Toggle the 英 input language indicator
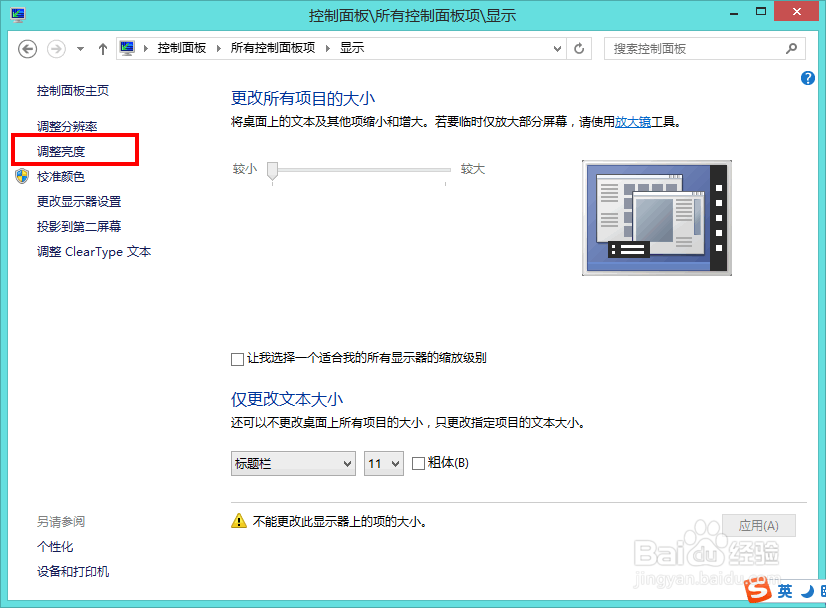The height and width of the screenshot is (608, 826). 785,591
